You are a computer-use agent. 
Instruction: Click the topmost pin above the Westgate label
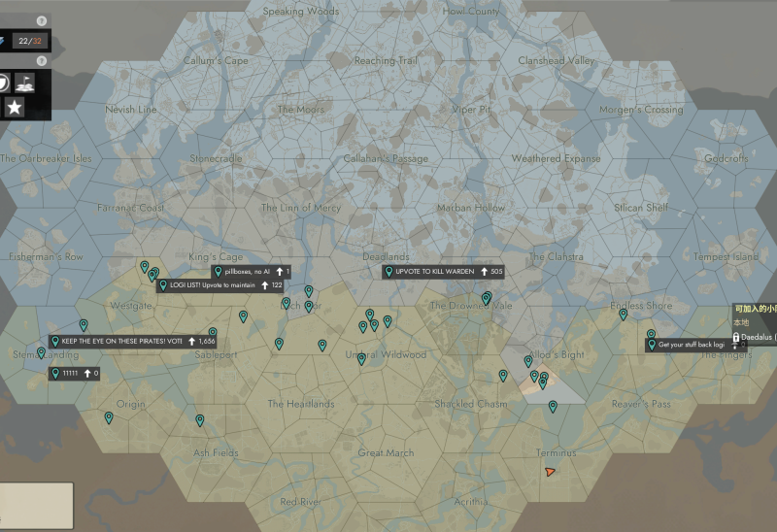pos(144,267)
